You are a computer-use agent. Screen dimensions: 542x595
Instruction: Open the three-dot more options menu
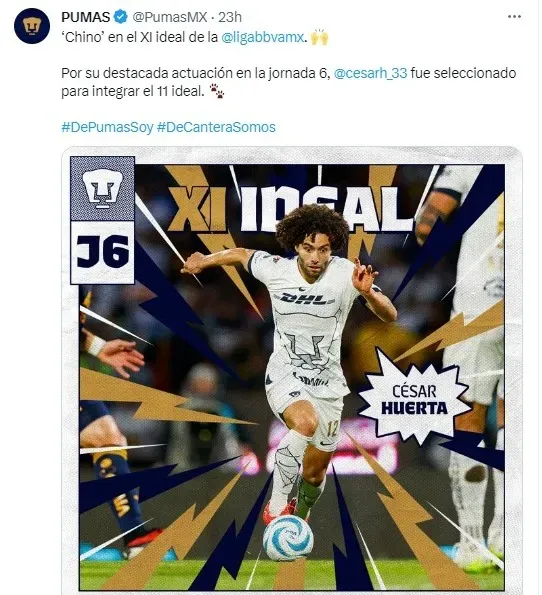pyautogui.click(x=514, y=17)
